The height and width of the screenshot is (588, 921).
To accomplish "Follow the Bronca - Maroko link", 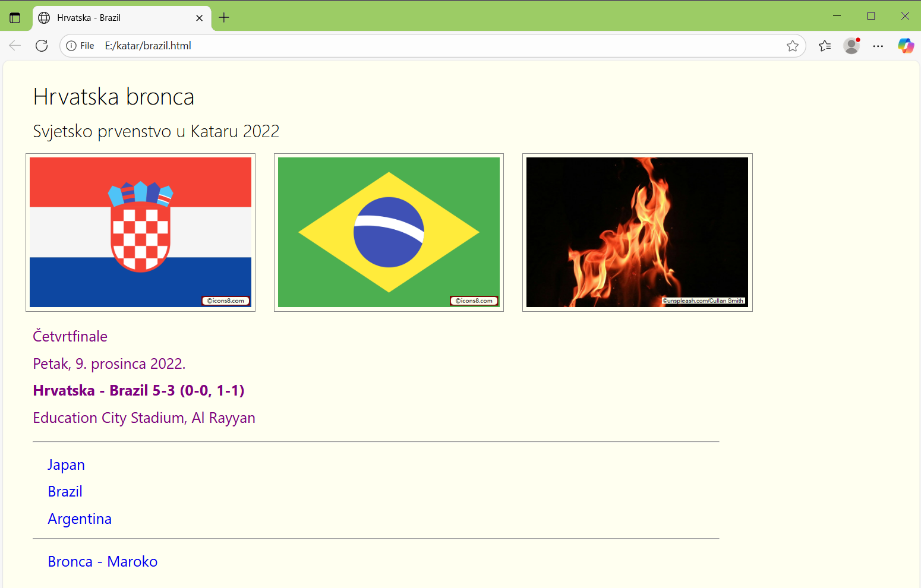I will pos(102,562).
